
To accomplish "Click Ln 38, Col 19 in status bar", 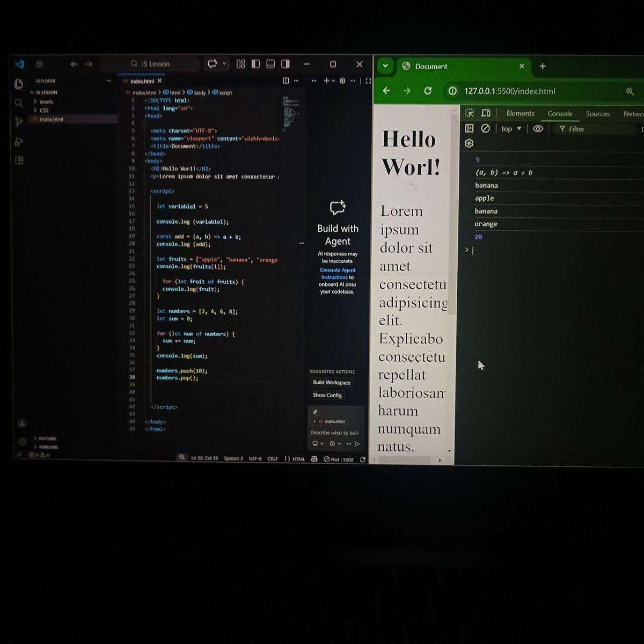I will point(204,458).
